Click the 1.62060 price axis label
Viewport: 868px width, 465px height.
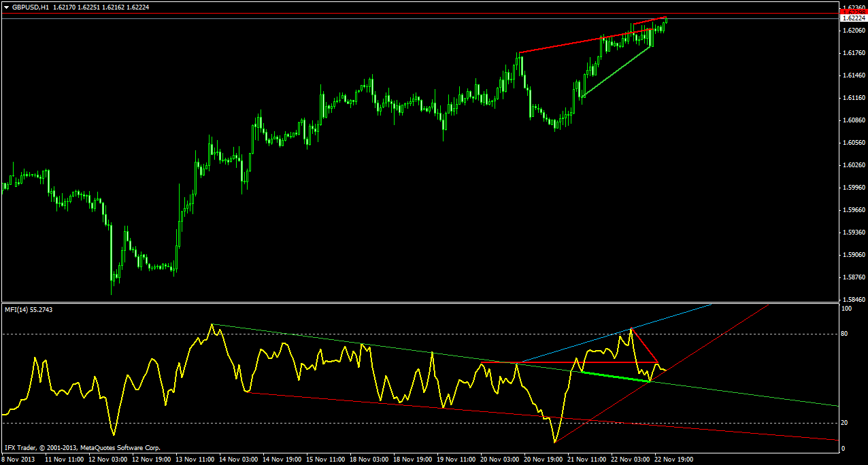853,31
